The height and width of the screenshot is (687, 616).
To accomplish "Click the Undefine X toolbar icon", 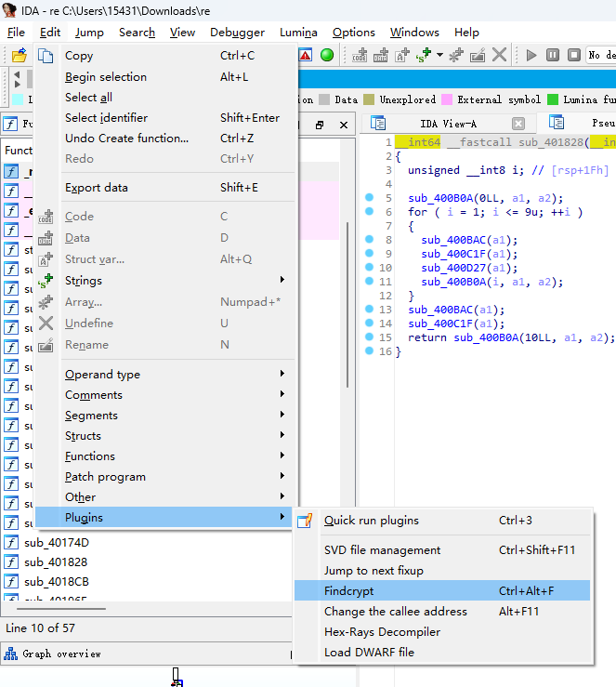I will pos(500,55).
